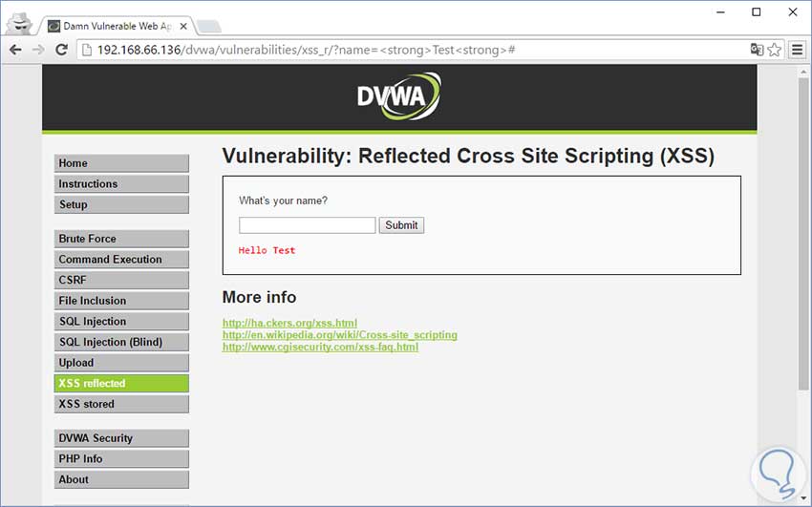The width and height of the screenshot is (812, 507).
Task: Click the scrollbar up arrow
Action: 803,72
